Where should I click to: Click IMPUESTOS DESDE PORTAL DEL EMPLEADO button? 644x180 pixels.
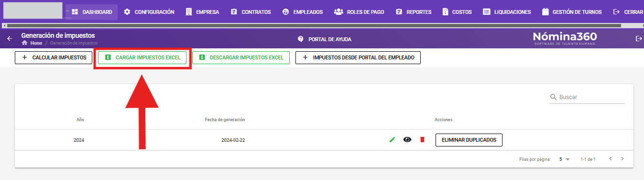pyautogui.click(x=358, y=57)
